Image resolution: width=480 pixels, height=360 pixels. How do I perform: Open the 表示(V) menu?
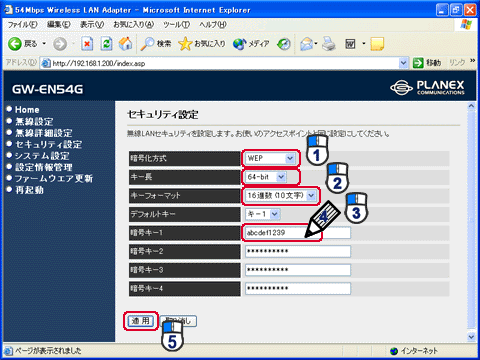tap(92, 25)
